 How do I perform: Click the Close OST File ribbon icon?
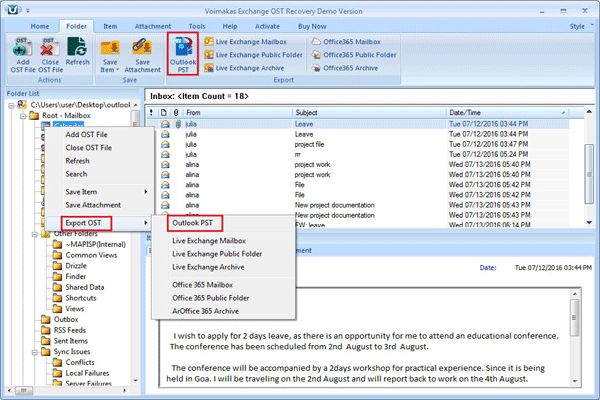51,55
